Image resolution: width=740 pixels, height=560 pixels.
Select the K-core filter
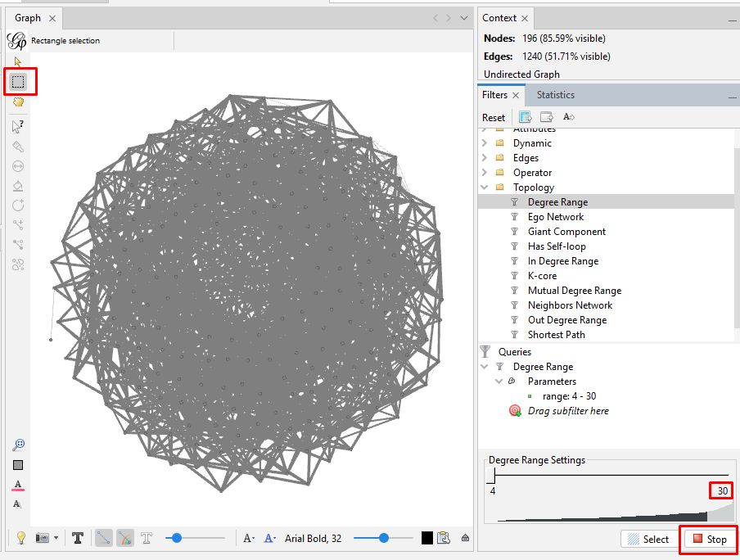[542, 276]
